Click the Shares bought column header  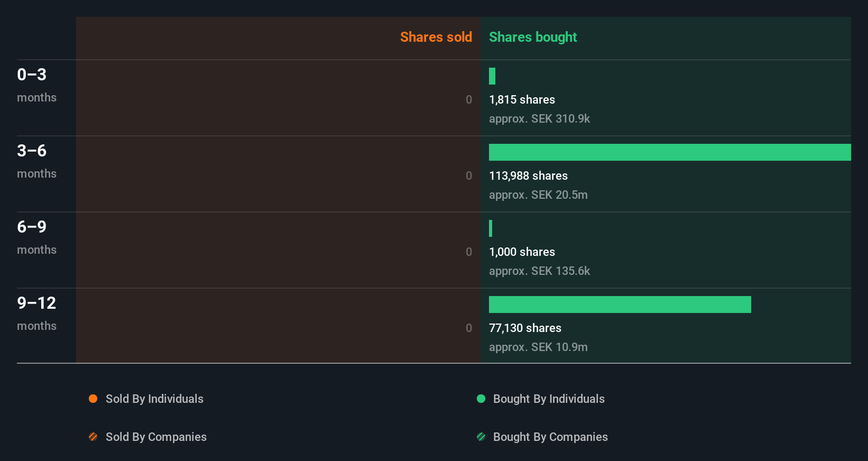click(x=533, y=37)
